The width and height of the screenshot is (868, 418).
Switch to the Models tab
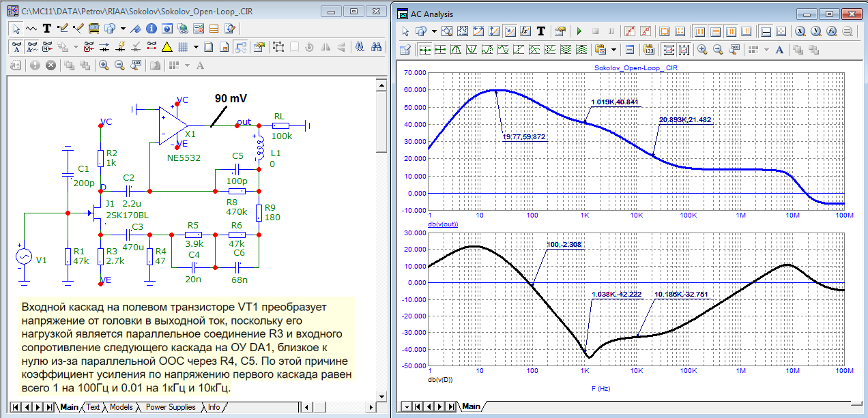coord(121,407)
